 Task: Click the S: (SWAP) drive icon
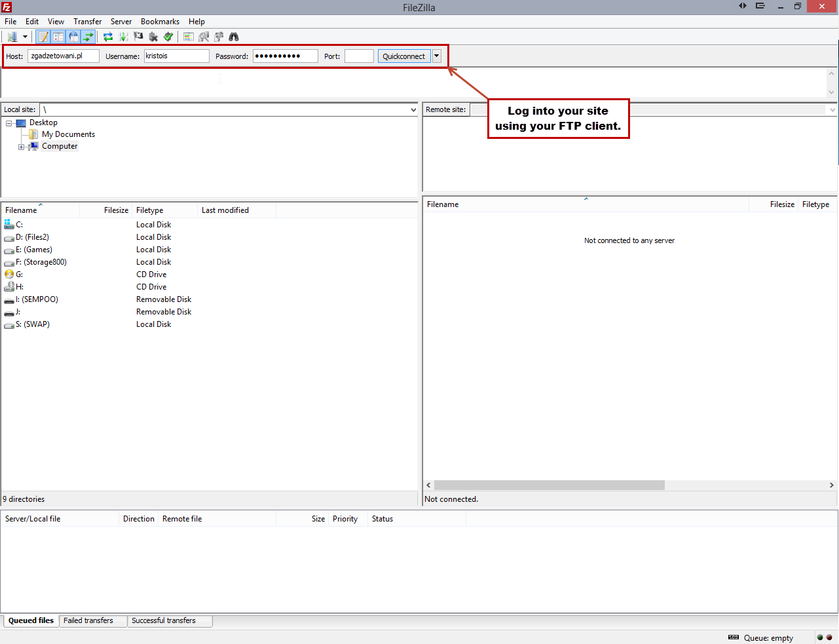(9, 324)
